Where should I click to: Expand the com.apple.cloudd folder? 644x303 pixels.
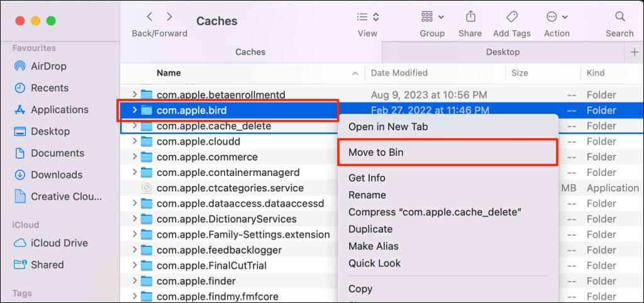point(135,141)
